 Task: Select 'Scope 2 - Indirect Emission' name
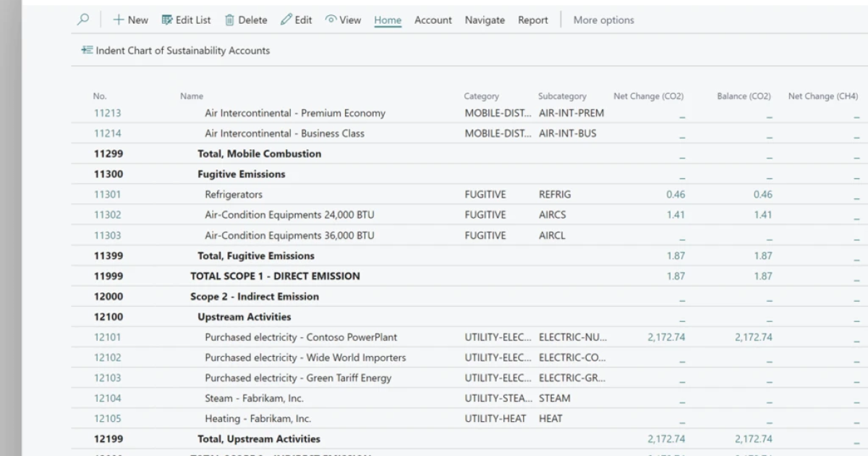point(255,296)
